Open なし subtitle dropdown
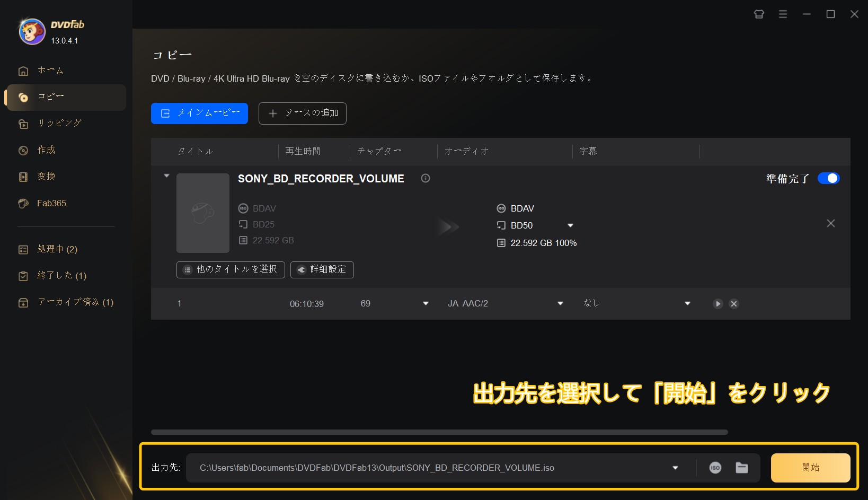This screenshot has width=868, height=500. [687, 303]
